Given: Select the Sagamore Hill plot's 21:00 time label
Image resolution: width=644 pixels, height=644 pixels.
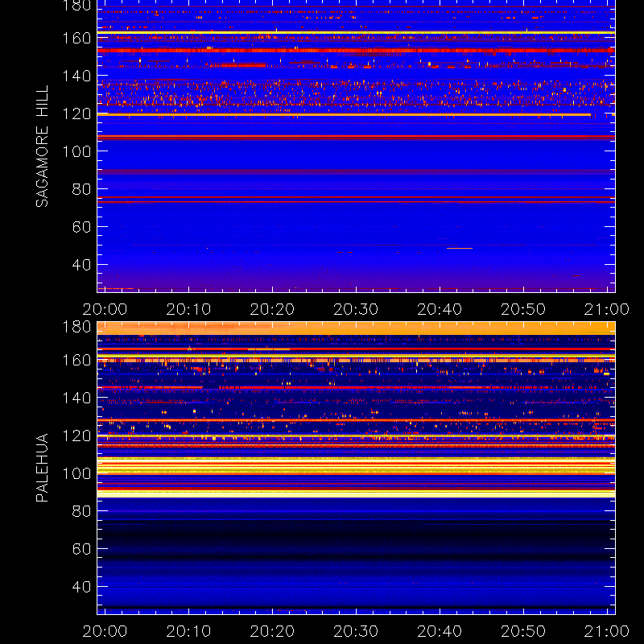Looking at the screenshot, I should 607,309.
